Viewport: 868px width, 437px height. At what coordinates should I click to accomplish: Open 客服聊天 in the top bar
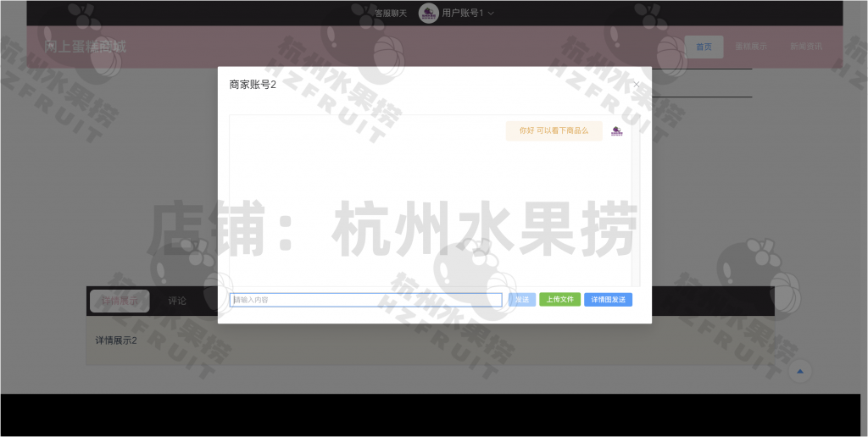391,14
